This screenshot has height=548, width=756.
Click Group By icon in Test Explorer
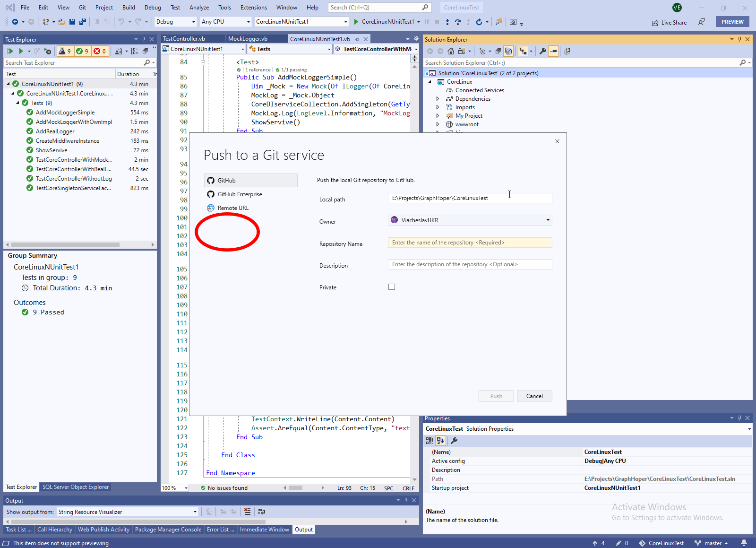(135, 51)
